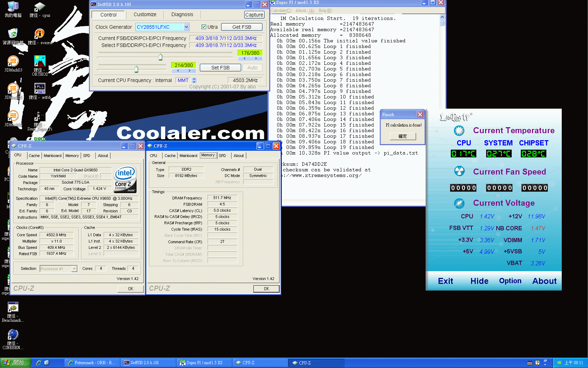
Task: Open the CPU tab in right CPU-Z
Action: point(153,156)
